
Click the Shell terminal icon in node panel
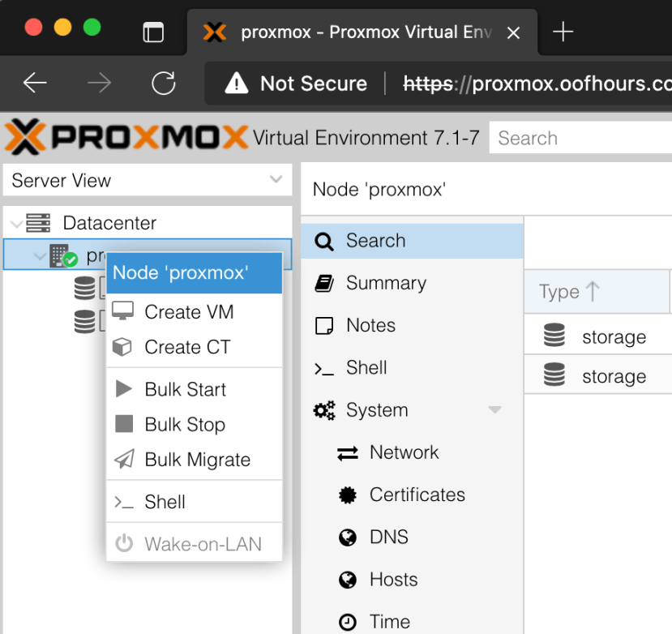323,367
